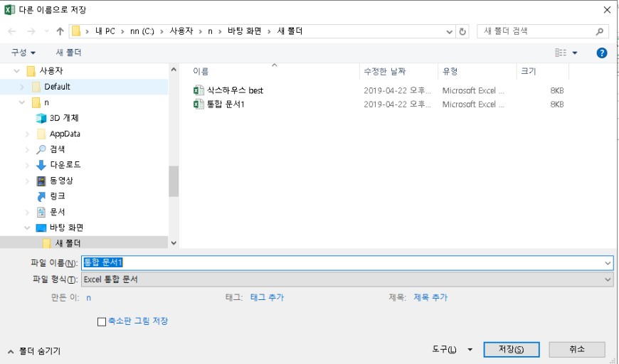Image resolution: width=619 pixels, height=364 pixels.
Task: Open the 파일 이름 dropdown arrow
Action: point(608,263)
